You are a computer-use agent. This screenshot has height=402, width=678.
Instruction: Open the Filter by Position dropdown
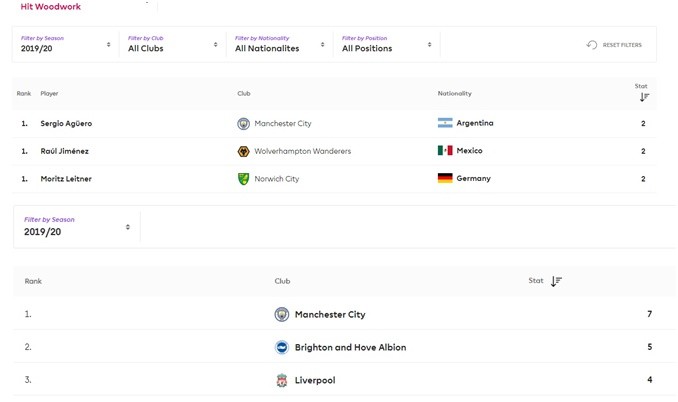pos(387,44)
